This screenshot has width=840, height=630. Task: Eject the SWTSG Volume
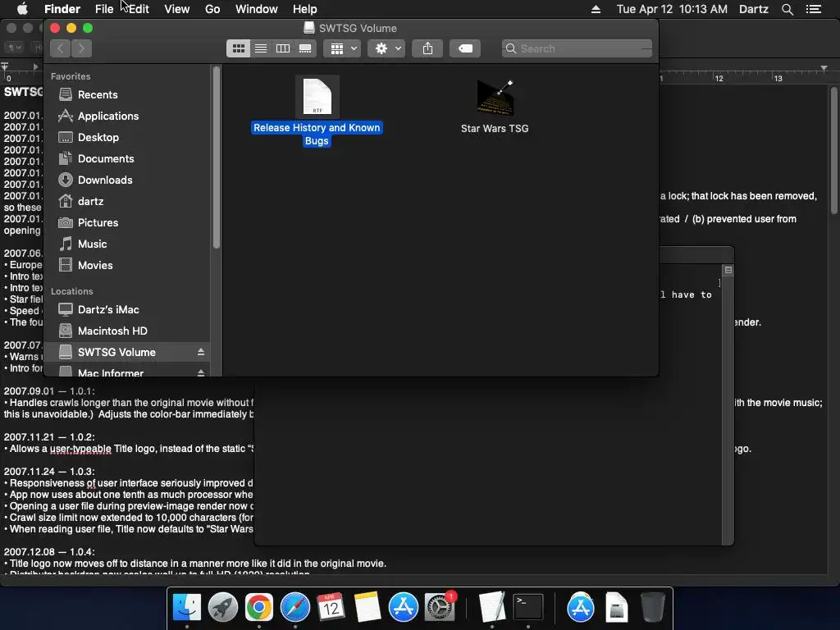[201, 353]
